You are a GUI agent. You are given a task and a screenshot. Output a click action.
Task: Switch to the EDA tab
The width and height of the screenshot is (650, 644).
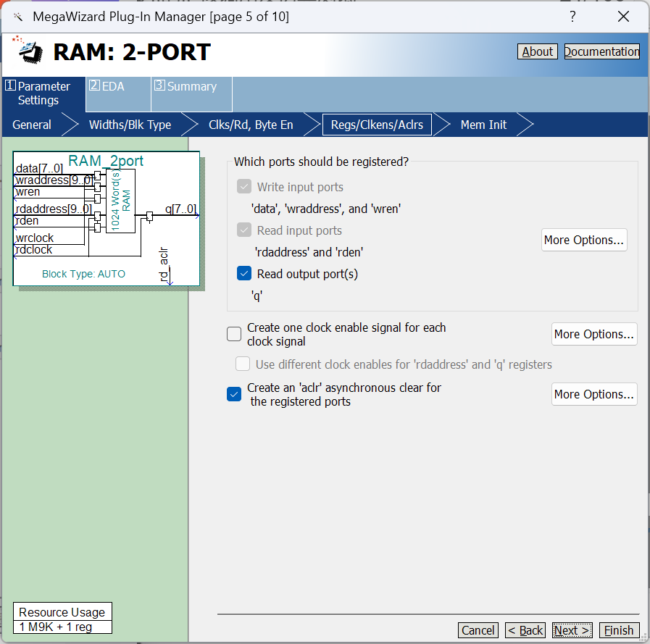pyautogui.click(x=118, y=93)
